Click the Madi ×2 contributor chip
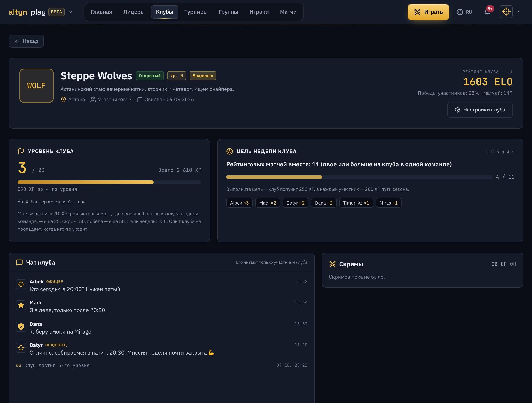Screen dimensions: 532x403 (x=268, y=203)
